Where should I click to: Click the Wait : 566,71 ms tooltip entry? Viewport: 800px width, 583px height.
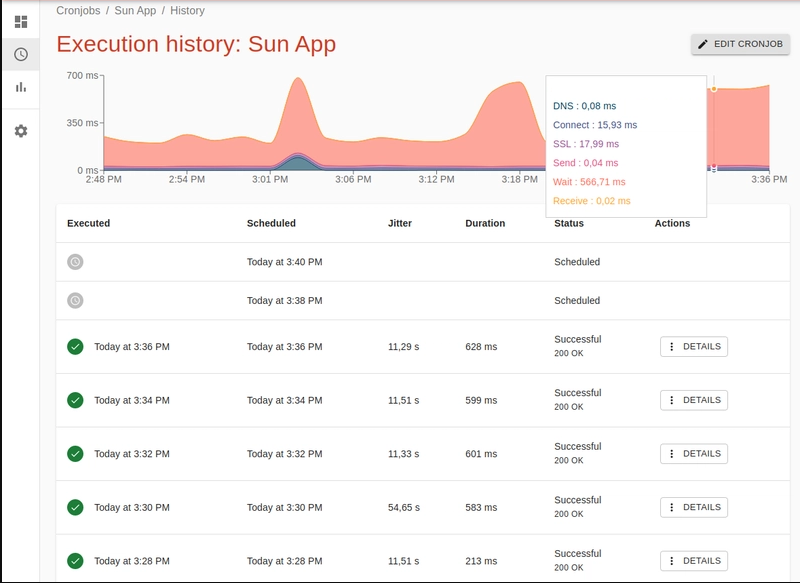coord(589,182)
